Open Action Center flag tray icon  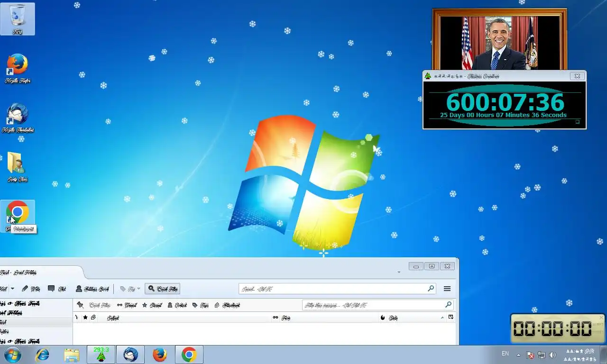point(531,355)
